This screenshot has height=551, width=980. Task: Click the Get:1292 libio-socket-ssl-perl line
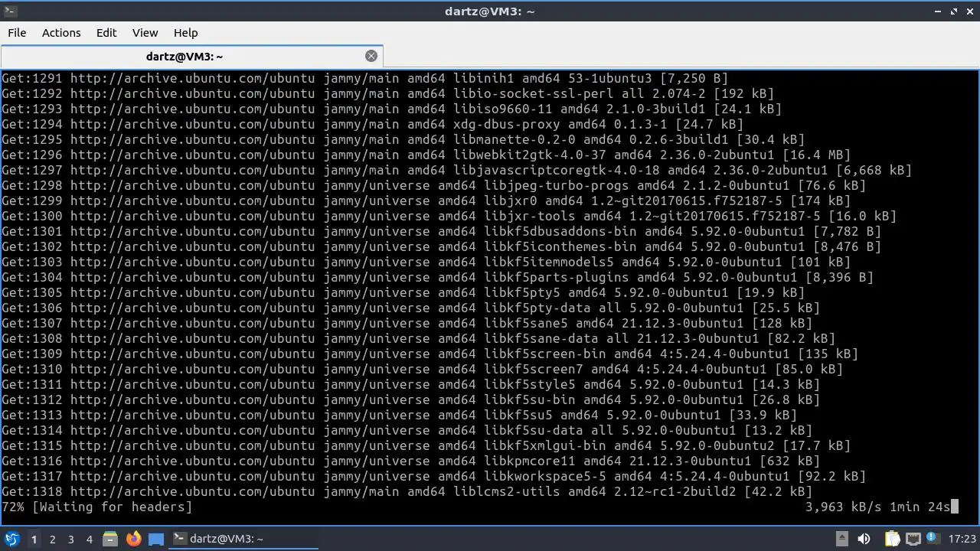coord(387,93)
